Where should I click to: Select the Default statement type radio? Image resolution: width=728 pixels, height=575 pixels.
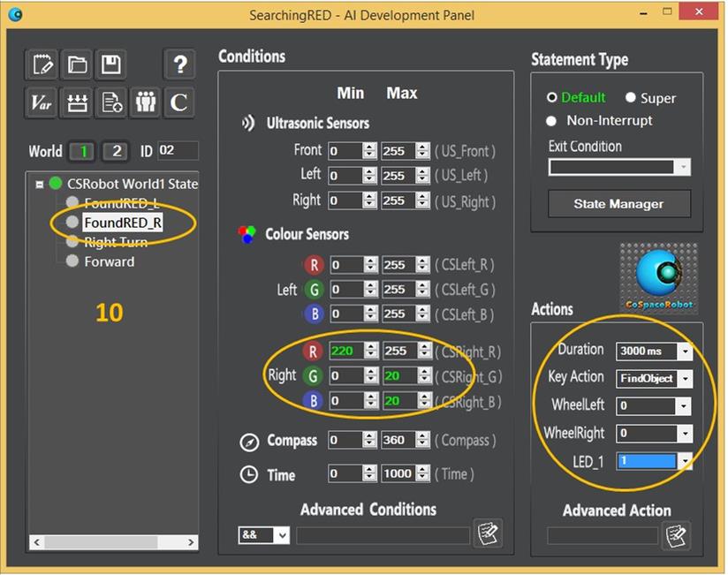point(553,97)
